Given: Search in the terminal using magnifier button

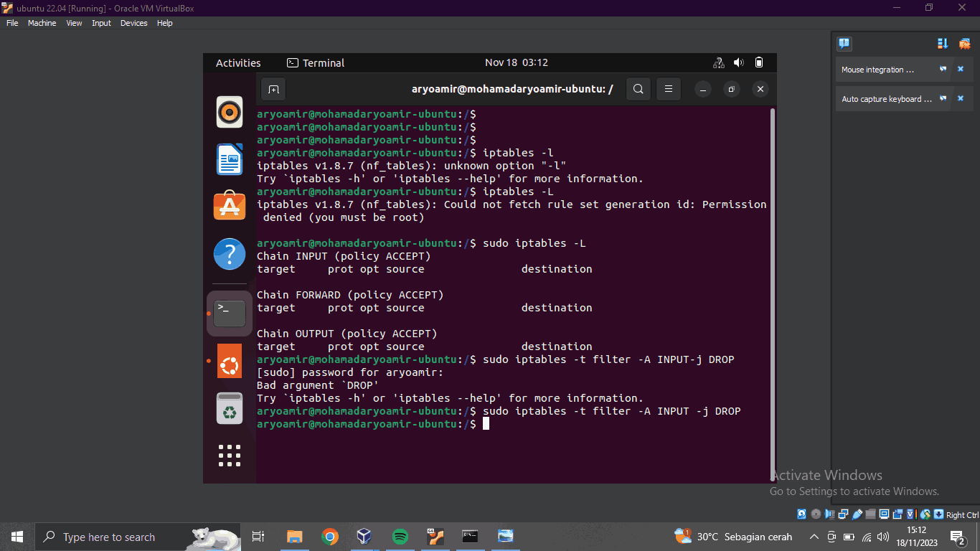Looking at the screenshot, I should 639,90.
